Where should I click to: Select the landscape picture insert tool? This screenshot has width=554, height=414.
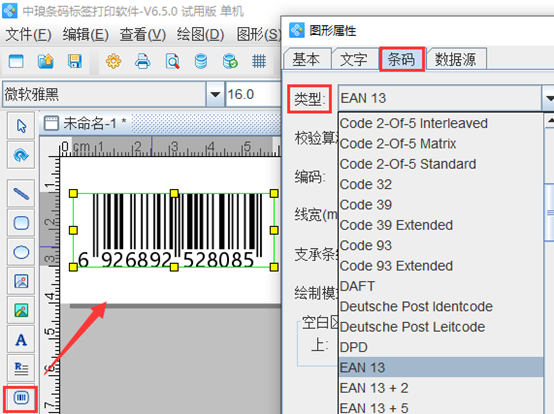click(21, 310)
